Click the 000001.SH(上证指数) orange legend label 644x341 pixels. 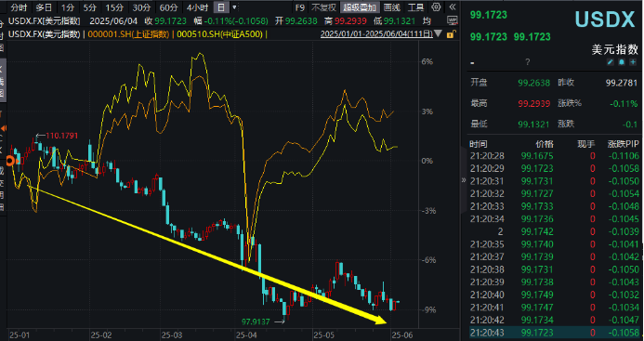128,34
